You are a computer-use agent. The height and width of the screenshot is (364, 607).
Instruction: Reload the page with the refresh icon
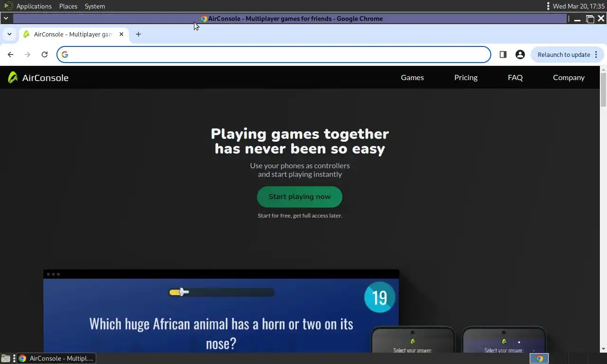[45, 55]
